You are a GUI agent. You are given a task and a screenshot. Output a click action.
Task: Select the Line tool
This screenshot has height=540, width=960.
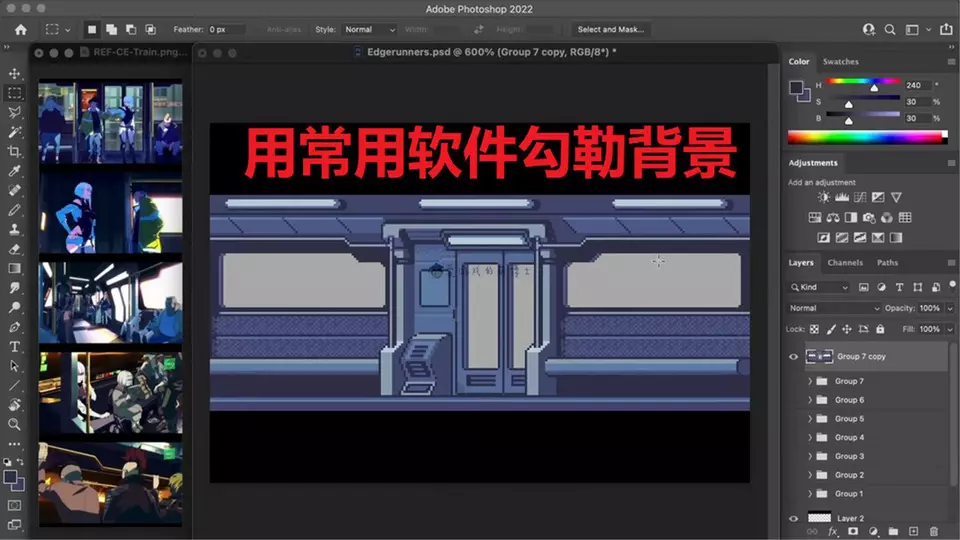[14, 386]
